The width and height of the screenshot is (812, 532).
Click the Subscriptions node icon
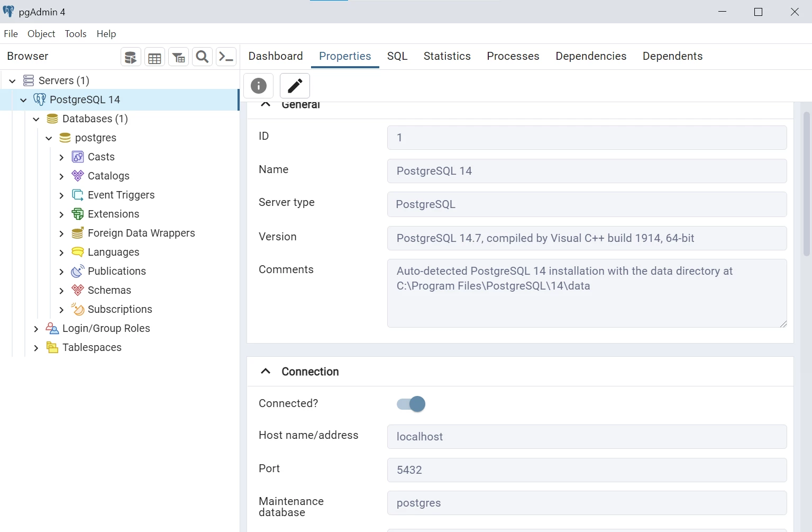click(78, 309)
